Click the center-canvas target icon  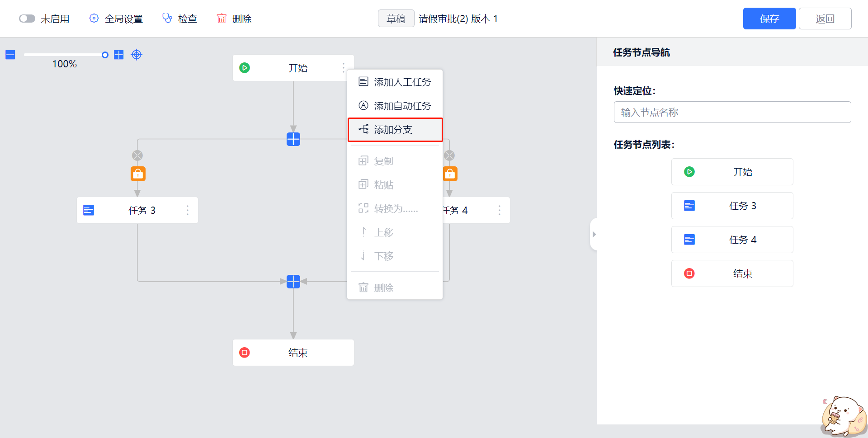(x=137, y=55)
